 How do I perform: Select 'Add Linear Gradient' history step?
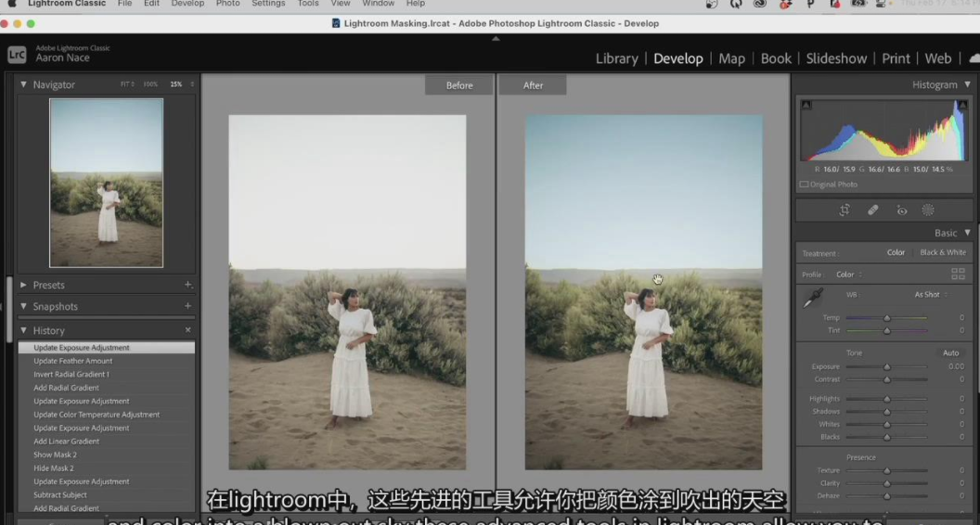tap(106, 442)
